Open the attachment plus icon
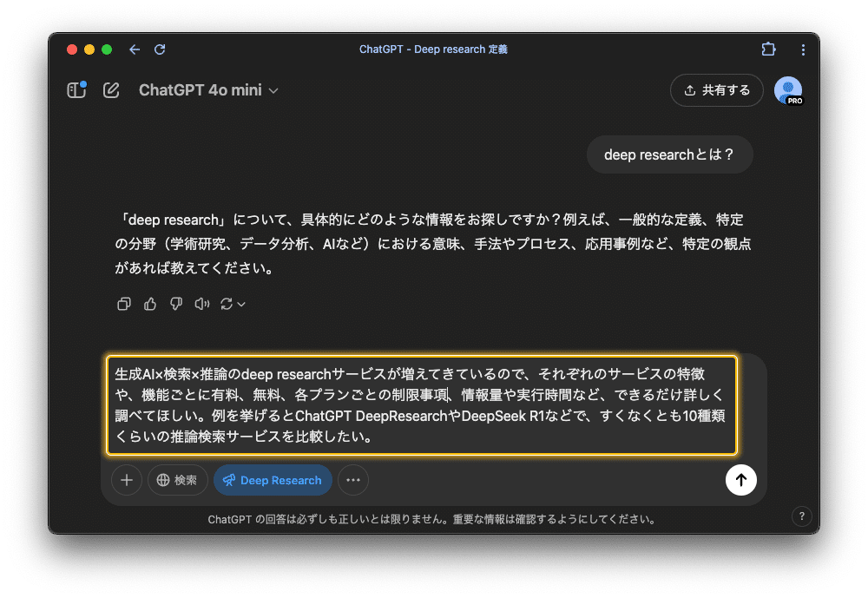The image size is (868, 598). point(127,480)
